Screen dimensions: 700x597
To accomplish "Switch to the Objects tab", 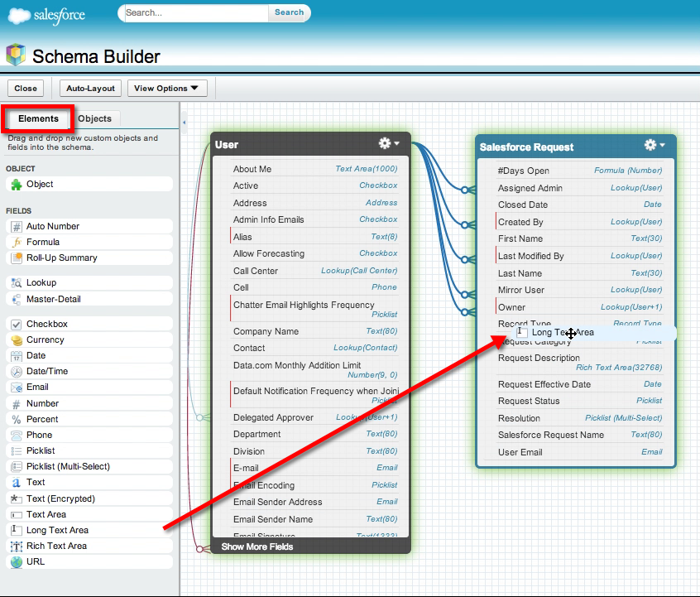I will 94,119.
